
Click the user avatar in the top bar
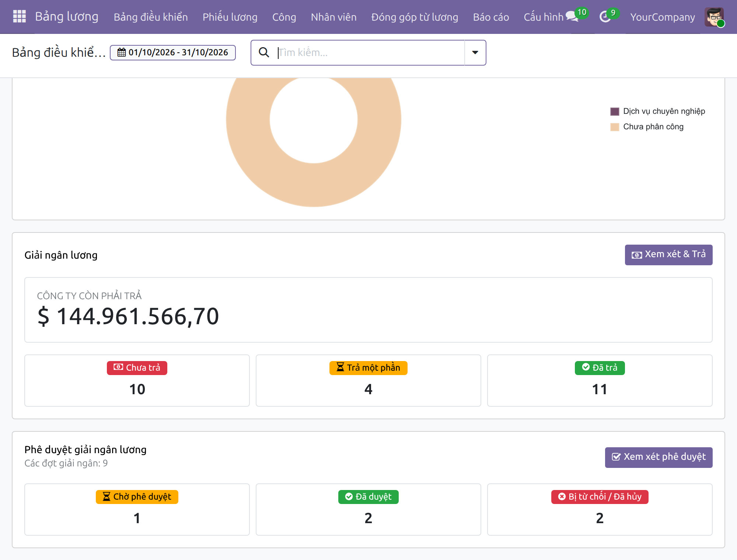coord(714,17)
